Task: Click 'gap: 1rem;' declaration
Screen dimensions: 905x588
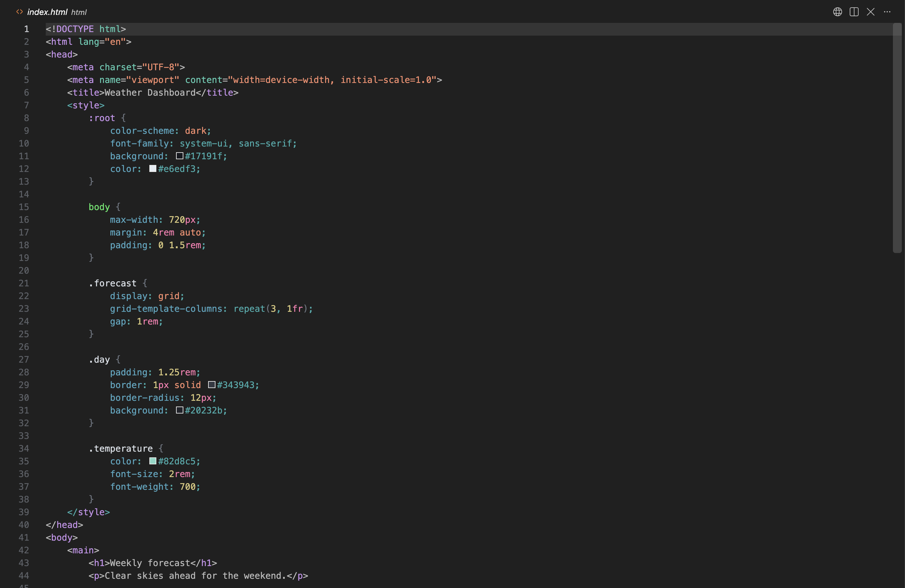Action: tap(137, 321)
